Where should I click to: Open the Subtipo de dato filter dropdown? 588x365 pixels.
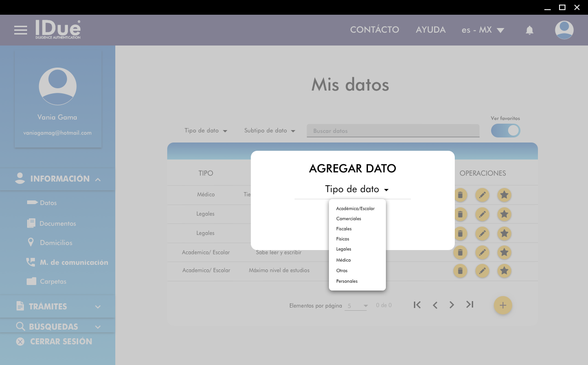269,131
